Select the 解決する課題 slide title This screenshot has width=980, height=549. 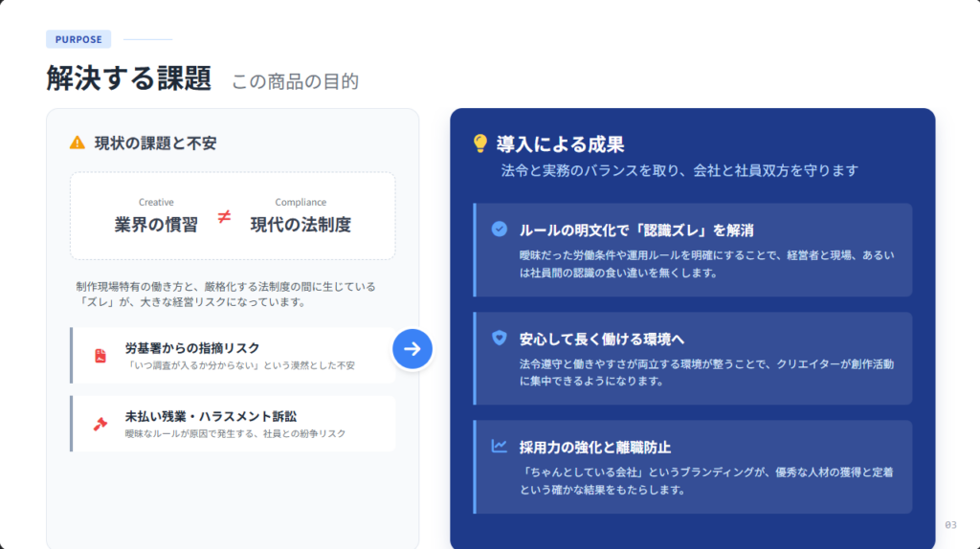click(129, 78)
